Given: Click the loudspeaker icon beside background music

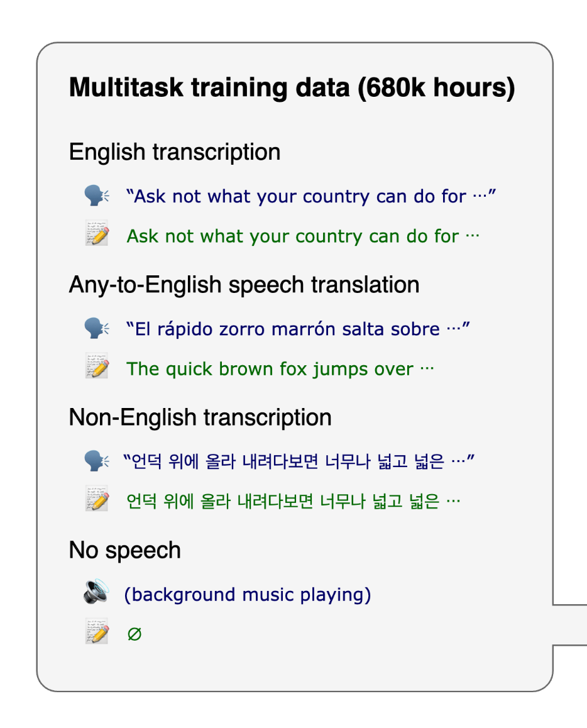Looking at the screenshot, I should (x=97, y=593).
